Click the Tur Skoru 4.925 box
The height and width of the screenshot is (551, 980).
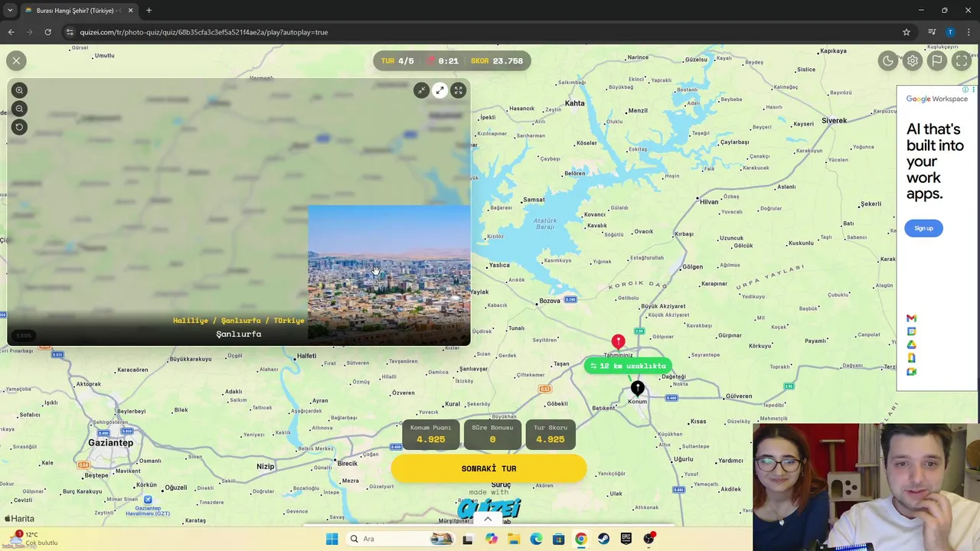click(x=550, y=434)
